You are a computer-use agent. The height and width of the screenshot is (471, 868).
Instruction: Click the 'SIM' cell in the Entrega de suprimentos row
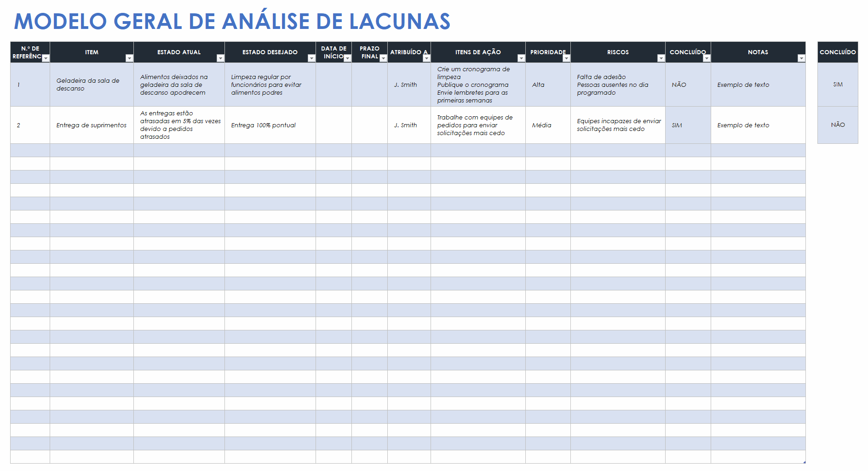pyautogui.click(x=688, y=125)
